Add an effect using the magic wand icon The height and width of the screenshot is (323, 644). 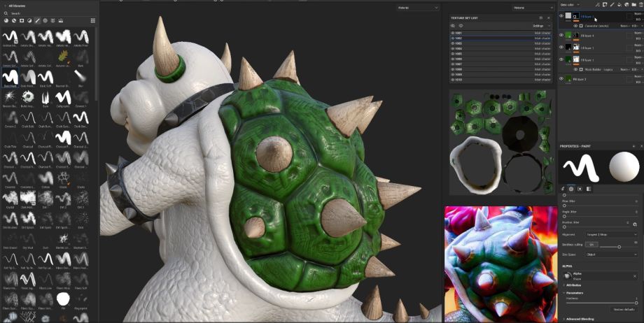(598, 4)
